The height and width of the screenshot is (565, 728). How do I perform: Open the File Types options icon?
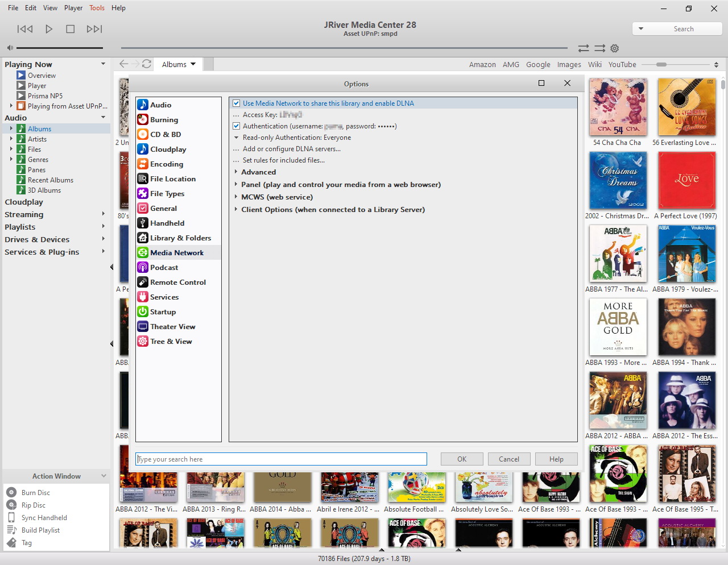[143, 193]
